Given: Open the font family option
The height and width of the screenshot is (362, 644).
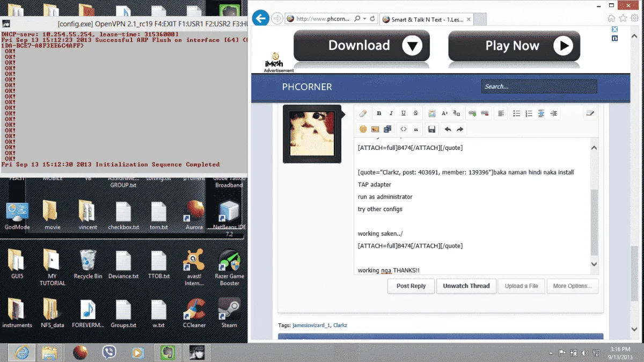Looking at the screenshot, I should tap(457, 113).
